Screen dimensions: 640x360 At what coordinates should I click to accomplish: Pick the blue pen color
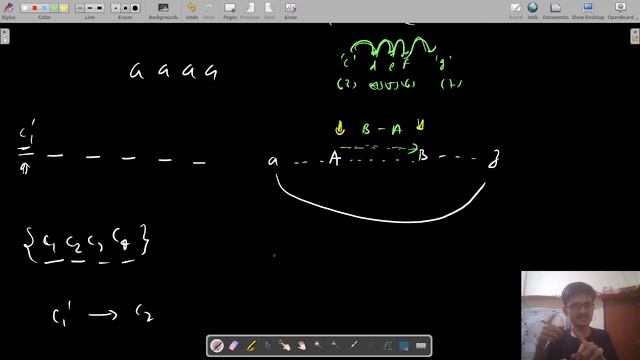pos(44,8)
